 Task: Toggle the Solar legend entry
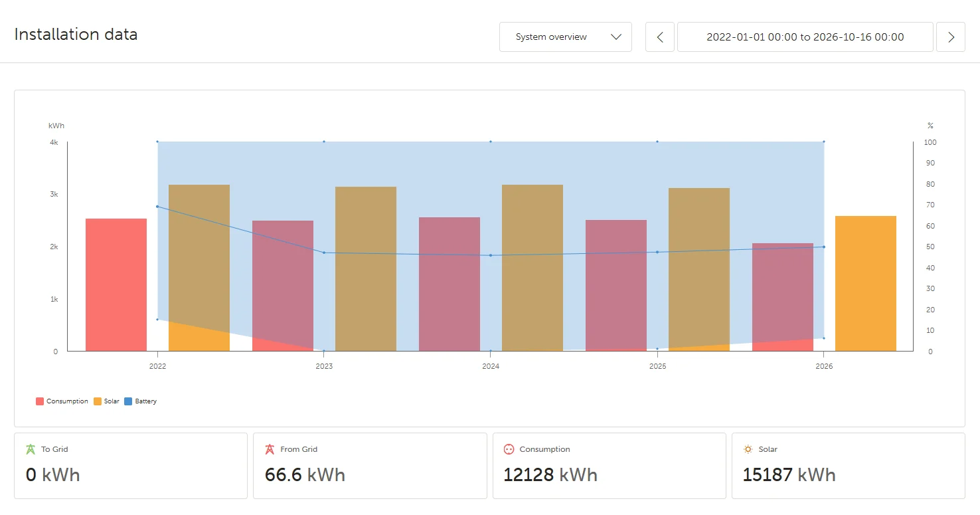pyautogui.click(x=107, y=401)
